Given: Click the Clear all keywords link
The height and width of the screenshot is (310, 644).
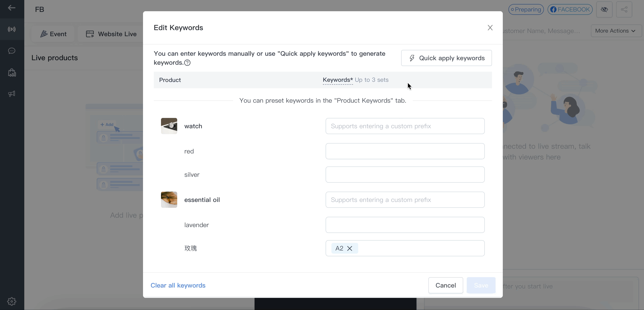Looking at the screenshot, I should pyautogui.click(x=178, y=285).
